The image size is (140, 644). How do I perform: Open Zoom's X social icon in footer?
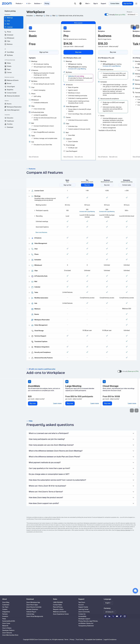pos(113,616)
